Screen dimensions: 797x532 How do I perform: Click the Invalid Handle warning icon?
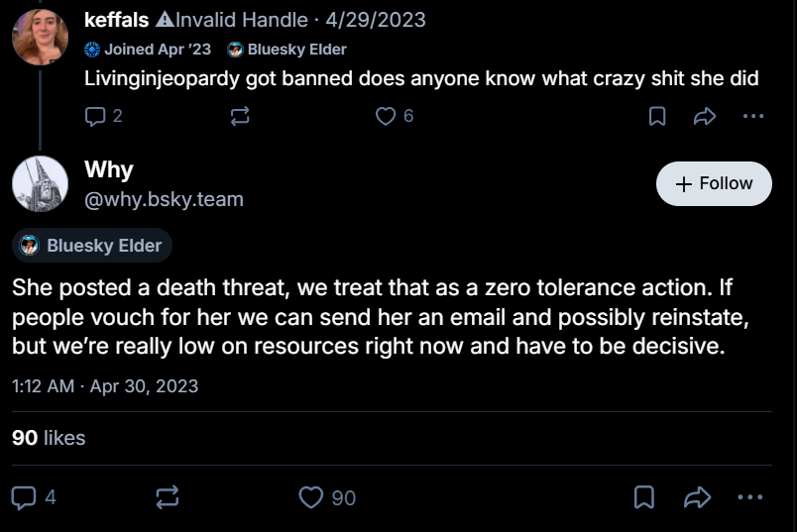coord(165,20)
